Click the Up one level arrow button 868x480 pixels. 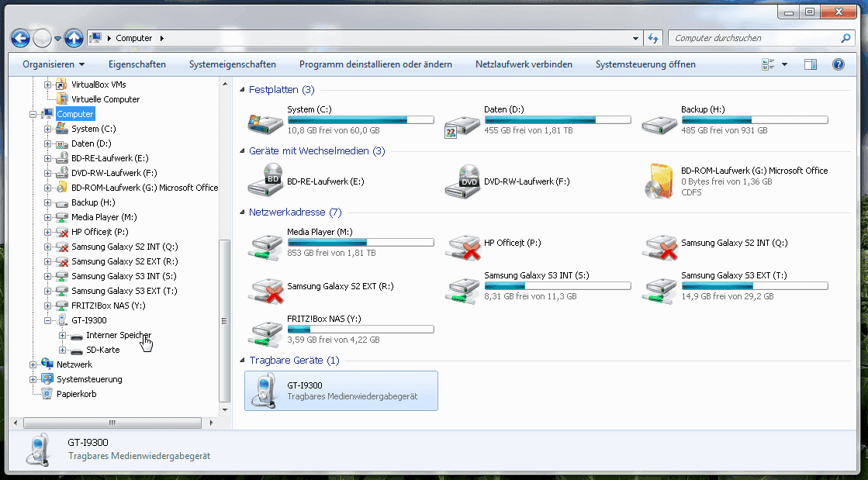point(74,38)
